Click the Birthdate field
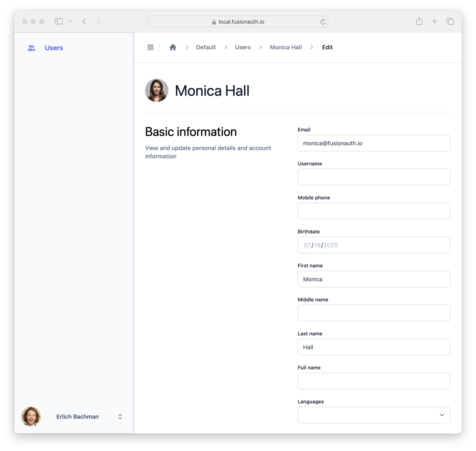476x451 pixels. (x=374, y=245)
